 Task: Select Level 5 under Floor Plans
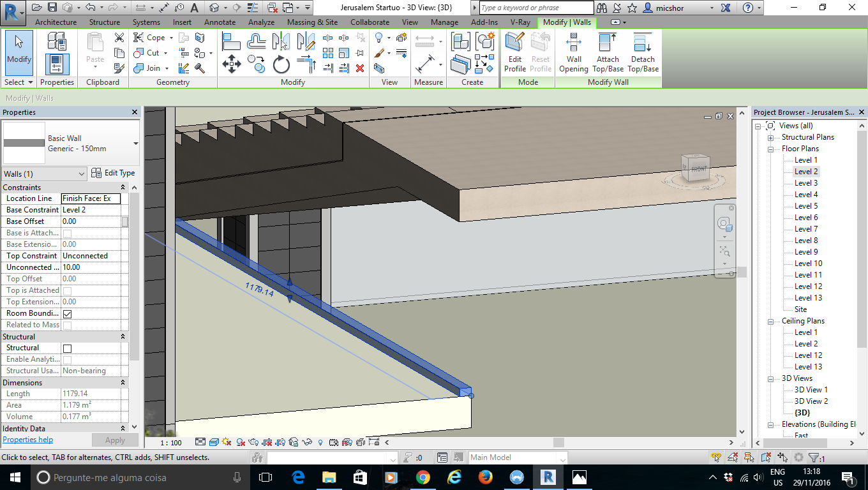tap(805, 206)
